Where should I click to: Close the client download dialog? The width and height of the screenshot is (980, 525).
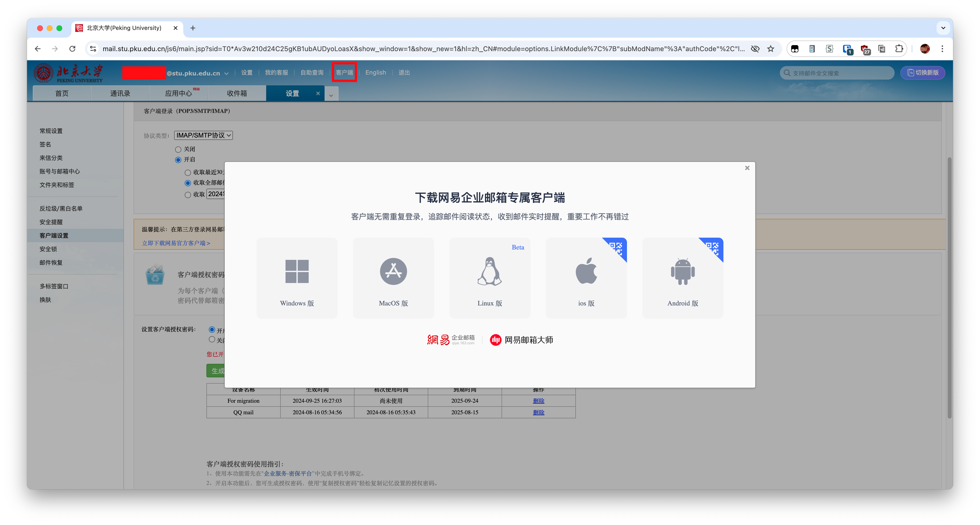click(x=747, y=168)
